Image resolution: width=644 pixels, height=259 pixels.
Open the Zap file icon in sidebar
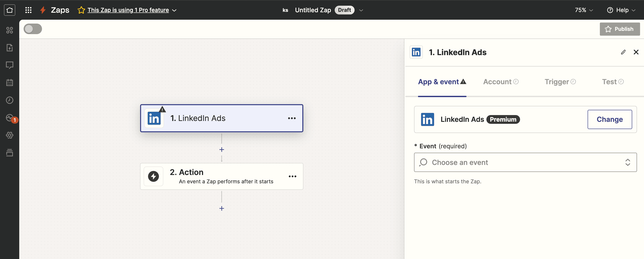coord(9,47)
